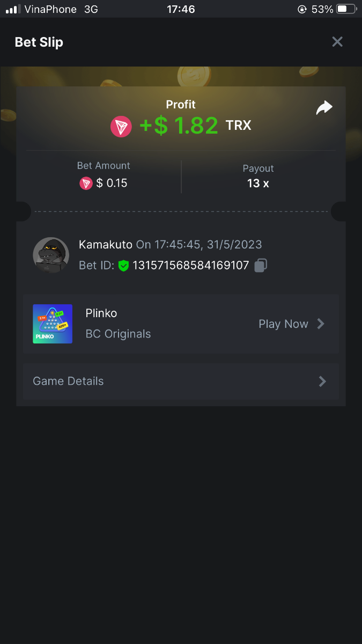Tap the battery indicator in status bar
Viewport: 362px width, 644px height.
pyautogui.click(x=346, y=9)
